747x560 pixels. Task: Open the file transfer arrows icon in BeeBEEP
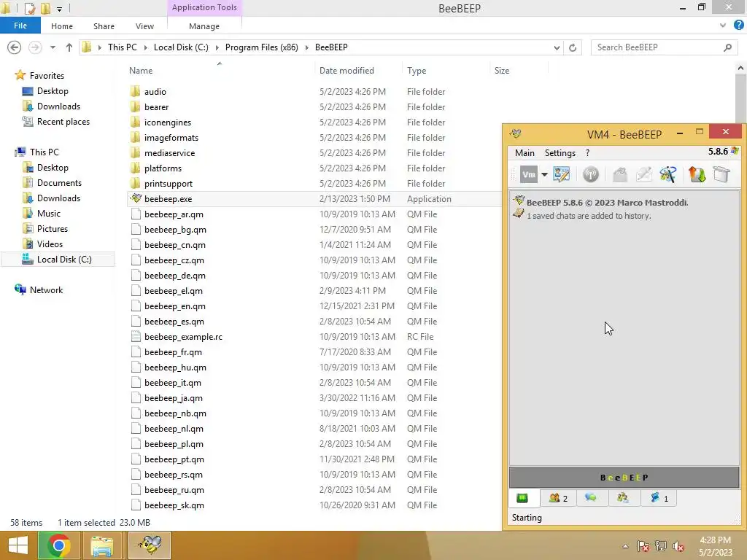pos(697,175)
